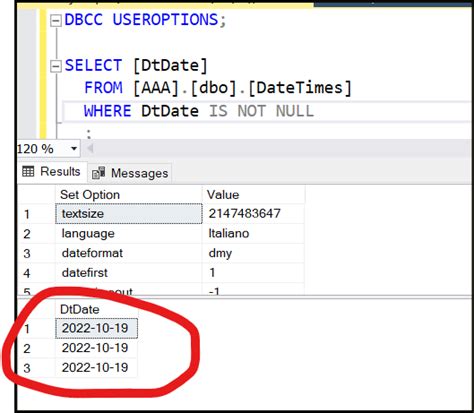Switch to the Messages tab
The image size is (474, 413).
(x=131, y=173)
